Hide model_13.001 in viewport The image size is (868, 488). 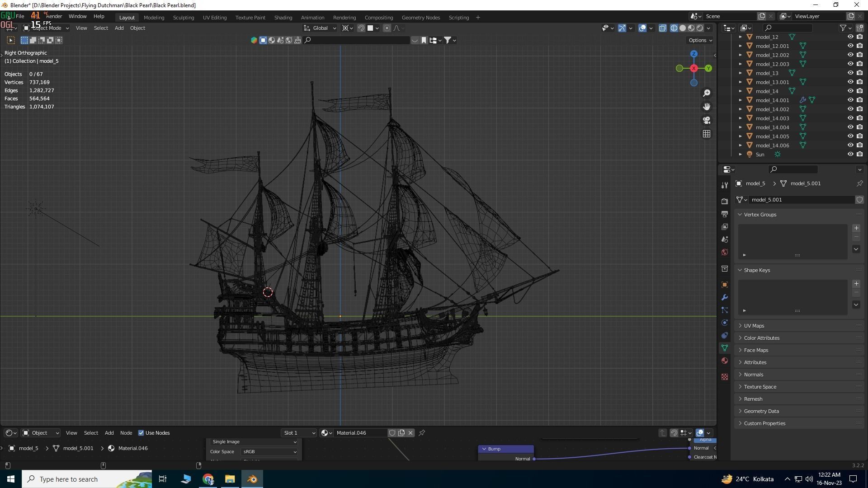coord(850,82)
